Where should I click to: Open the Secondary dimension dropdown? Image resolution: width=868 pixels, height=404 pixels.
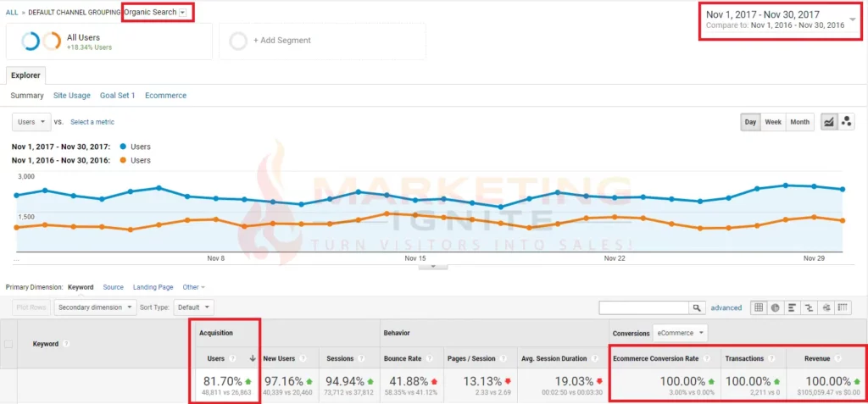[x=94, y=307]
